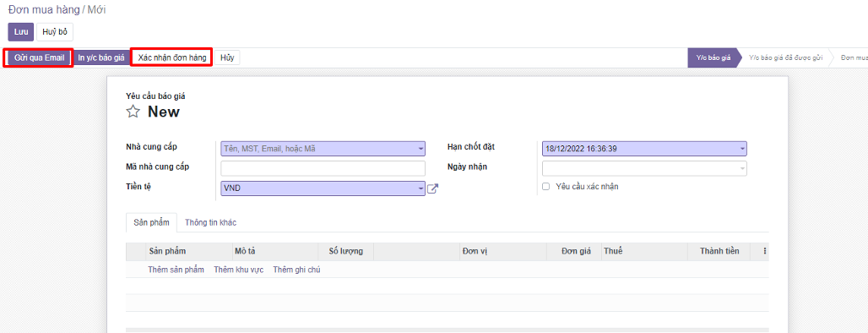
Task: Click the Lưu save button
Action: click(x=20, y=32)
